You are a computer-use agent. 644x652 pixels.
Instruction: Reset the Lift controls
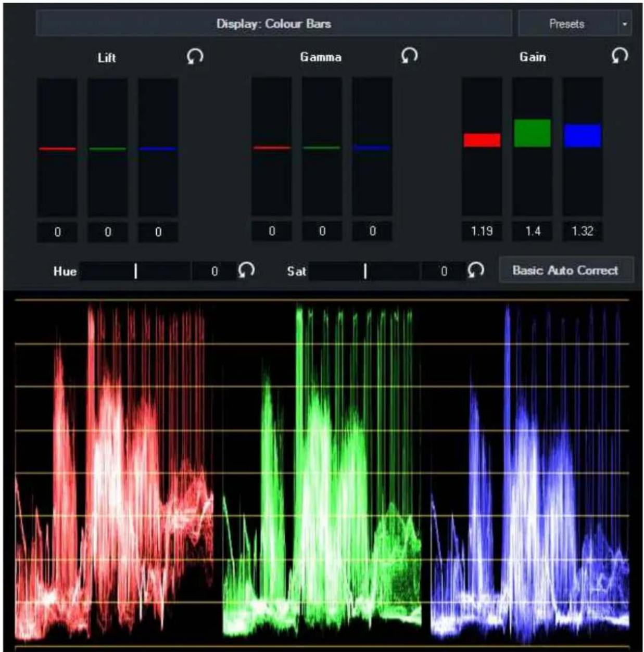coord(195,56)
